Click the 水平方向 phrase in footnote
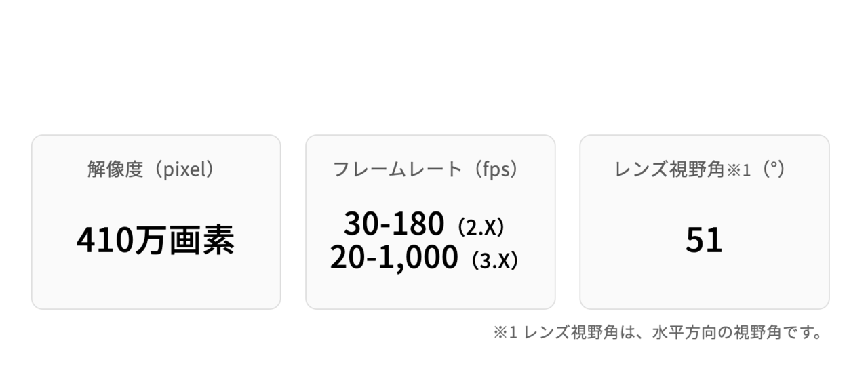Screen dimensions: 868x383 (685, 333)
